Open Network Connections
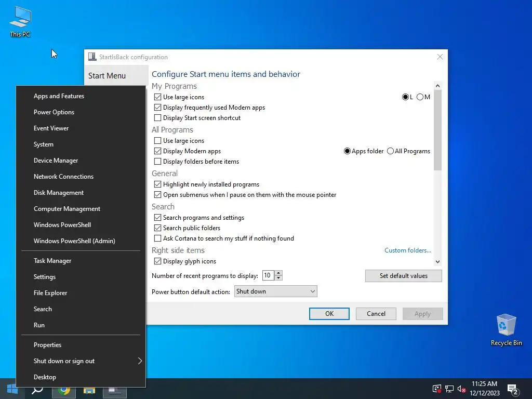Screen dimensions: 532x399 click(82, 177)
